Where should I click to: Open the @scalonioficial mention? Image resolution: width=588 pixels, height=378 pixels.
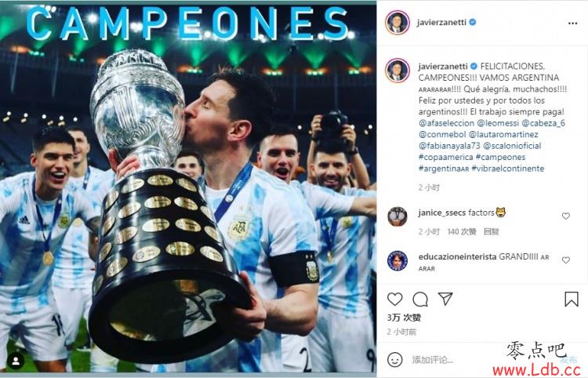[512, 146]
